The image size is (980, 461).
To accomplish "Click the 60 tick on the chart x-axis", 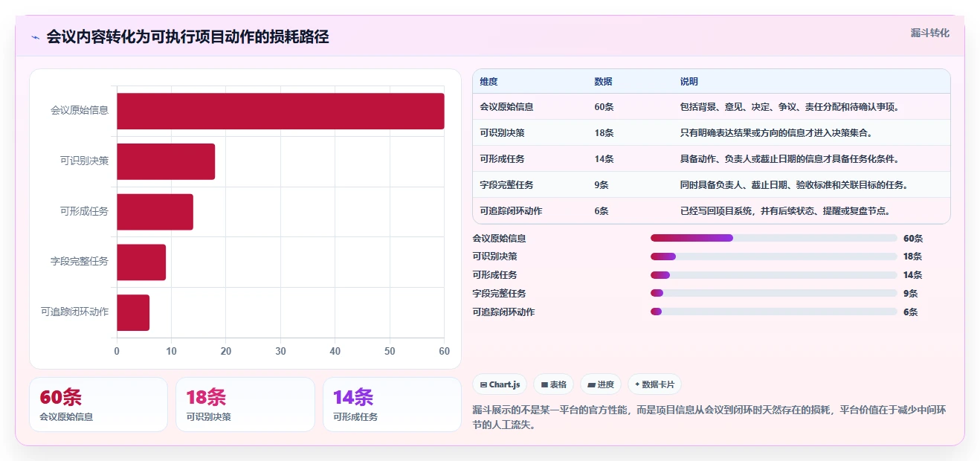I will (x=444, y=351).
